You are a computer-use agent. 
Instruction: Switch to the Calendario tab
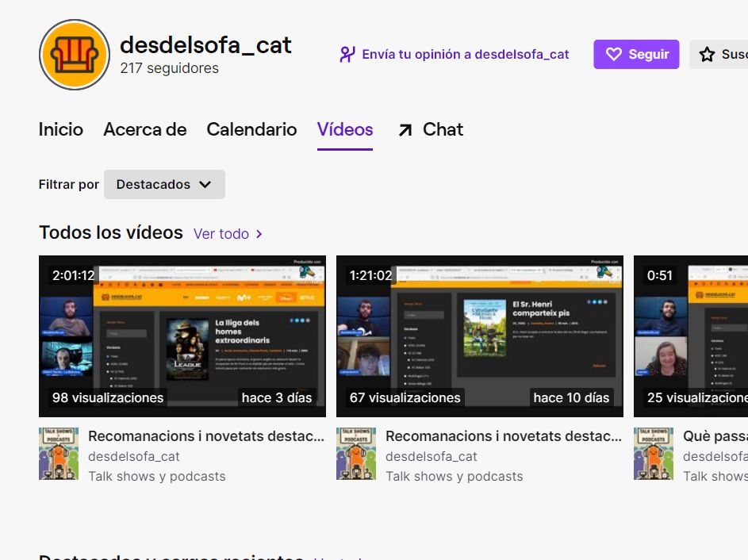pos(252,130)
